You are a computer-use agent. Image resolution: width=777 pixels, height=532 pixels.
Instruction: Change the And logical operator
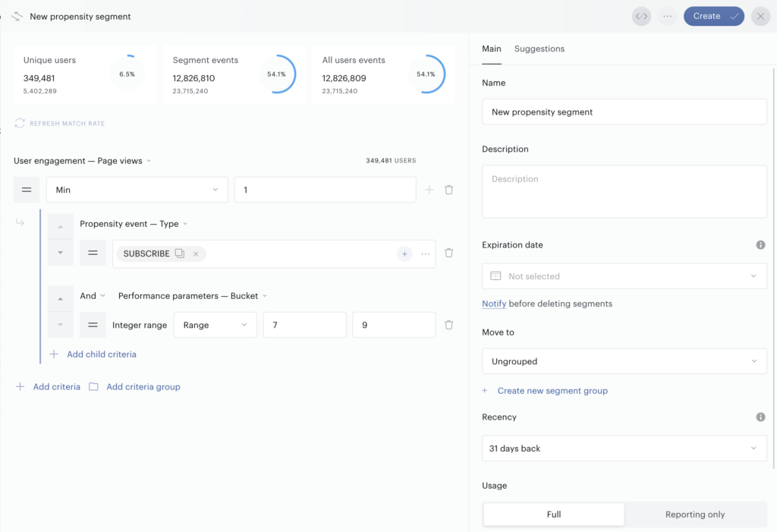pos(92,295)
